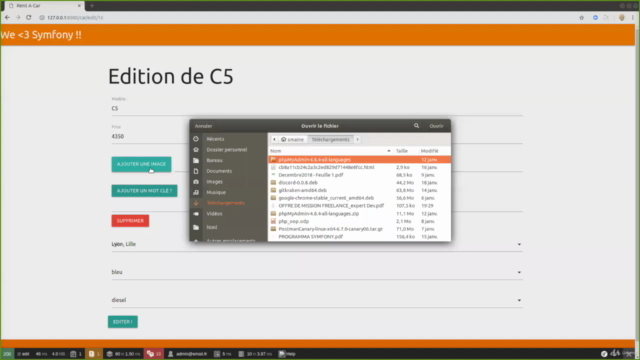Click the Téléchargements path bar button

(x=330, y=139)
